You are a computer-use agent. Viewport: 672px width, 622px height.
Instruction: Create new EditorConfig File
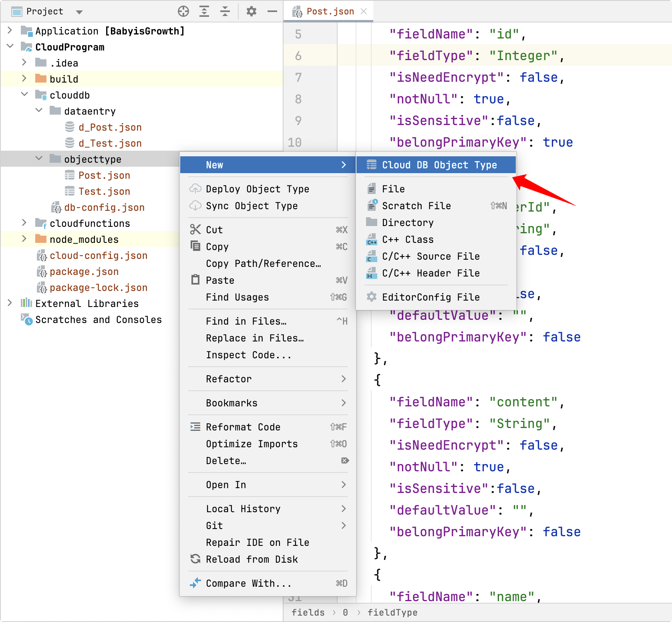pyautogui.click(x=436, y=297)
